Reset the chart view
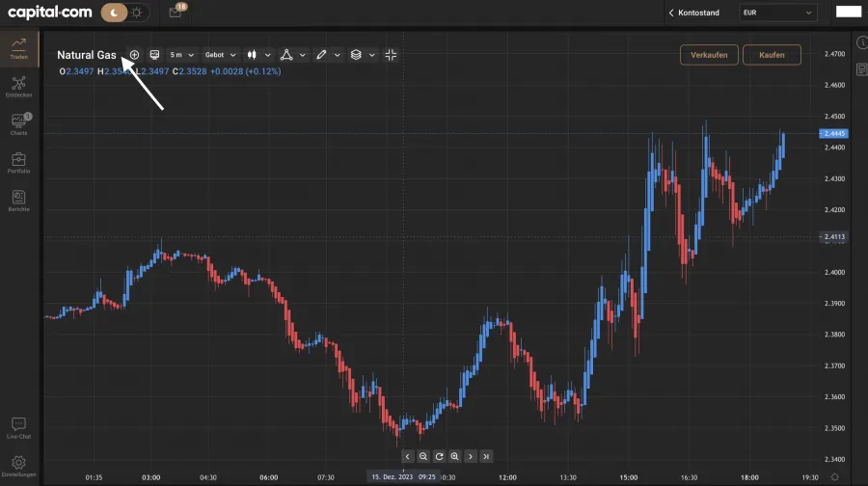 click(439, 457)
